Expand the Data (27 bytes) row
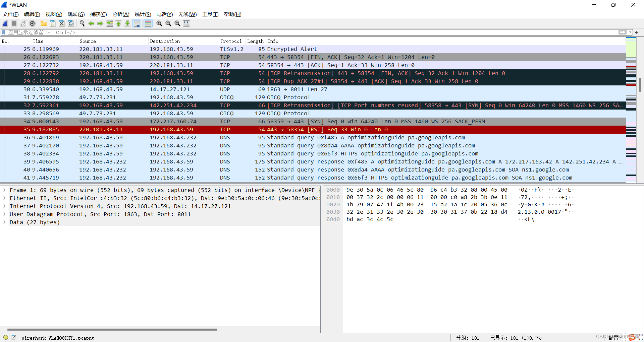 [x=4, y=222]
